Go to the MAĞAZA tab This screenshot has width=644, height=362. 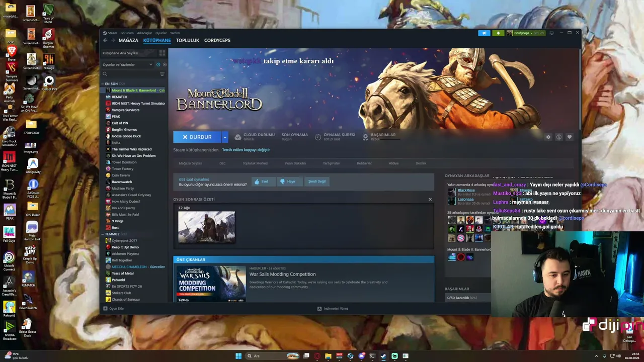click(128, 40)
